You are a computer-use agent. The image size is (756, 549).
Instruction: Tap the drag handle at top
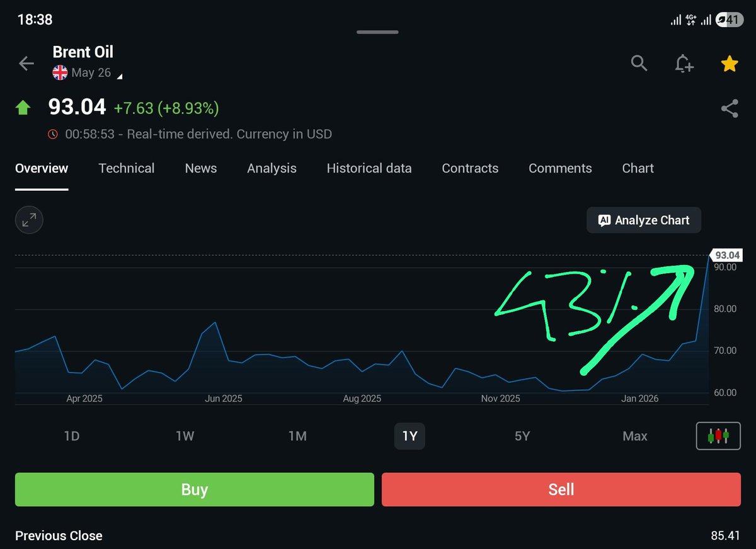click(377, 31)
